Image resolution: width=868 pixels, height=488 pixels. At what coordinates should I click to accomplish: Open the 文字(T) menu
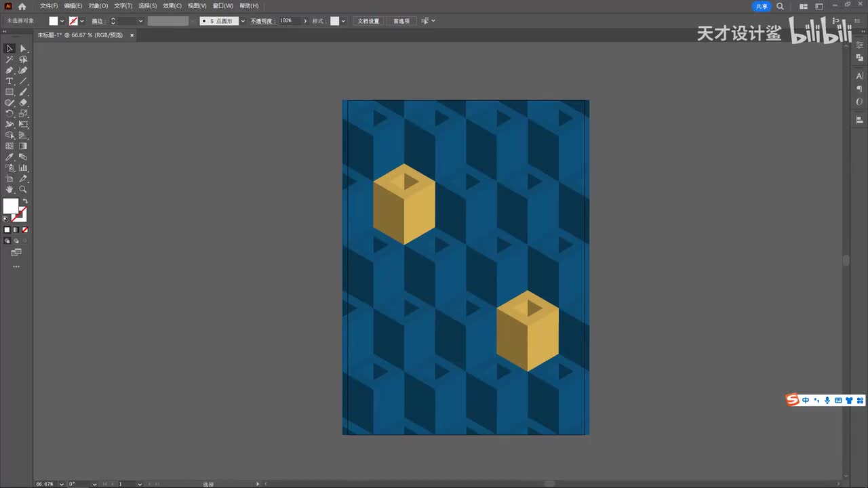123,6
